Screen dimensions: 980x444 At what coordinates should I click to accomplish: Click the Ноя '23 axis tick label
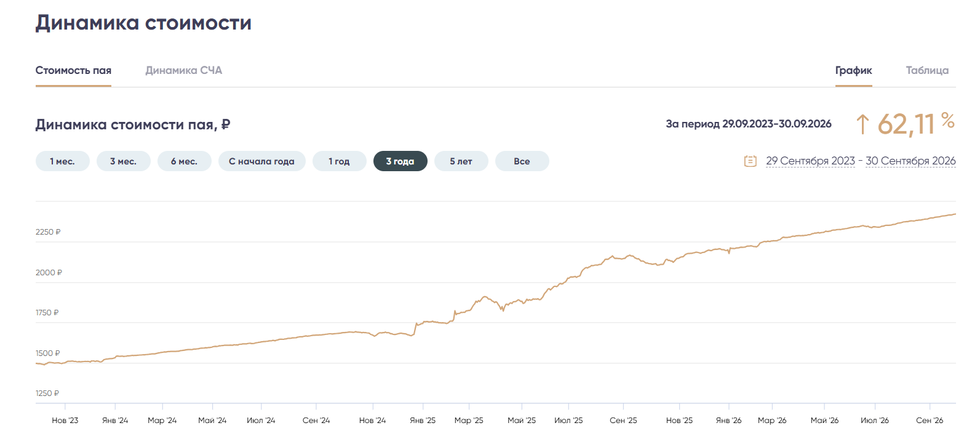pos(65,421)
